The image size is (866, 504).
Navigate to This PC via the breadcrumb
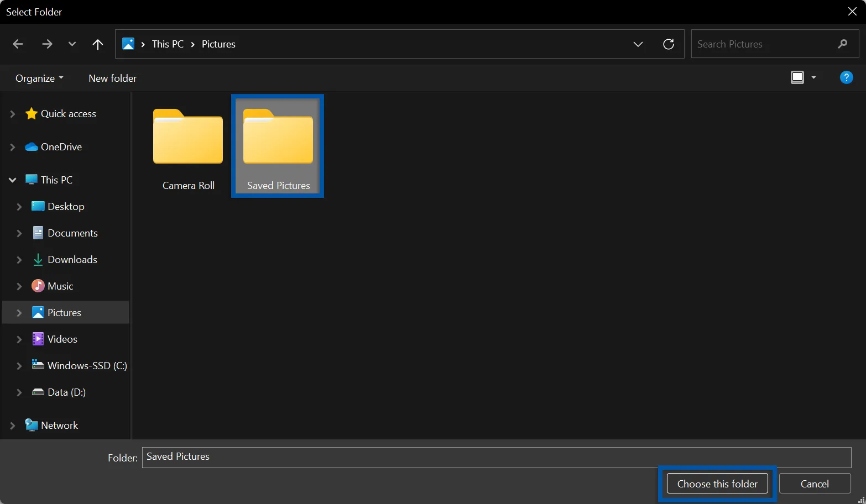(x=167, y=44)
